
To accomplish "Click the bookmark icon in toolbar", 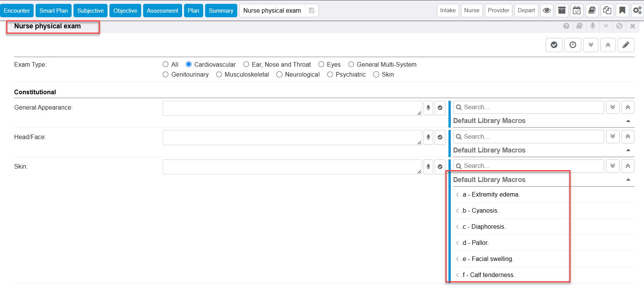I will coord(622,10).
